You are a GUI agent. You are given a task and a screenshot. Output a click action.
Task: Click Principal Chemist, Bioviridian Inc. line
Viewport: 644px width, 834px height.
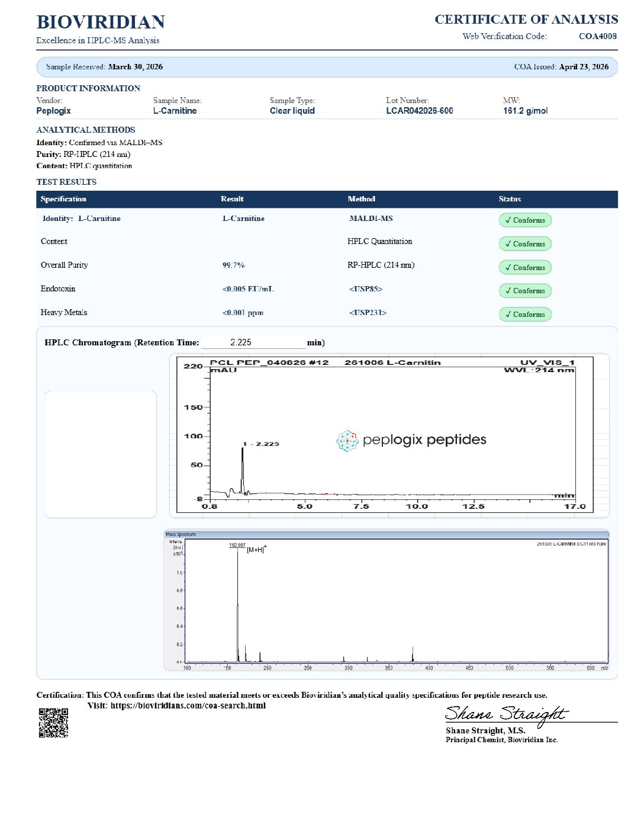point(502,740)
